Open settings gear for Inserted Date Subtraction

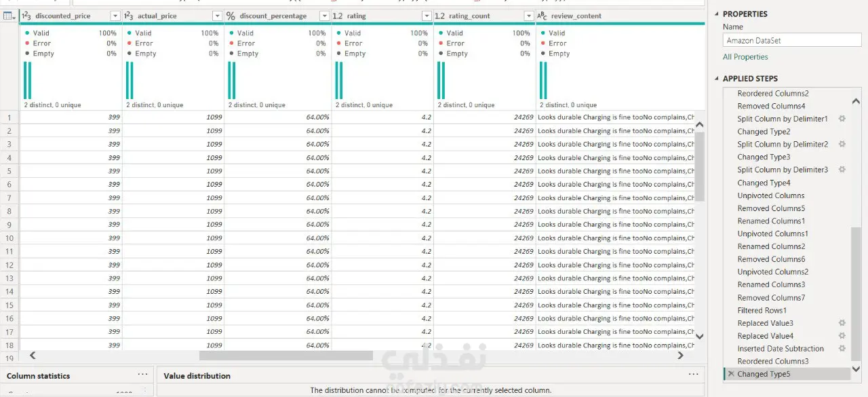842,348
